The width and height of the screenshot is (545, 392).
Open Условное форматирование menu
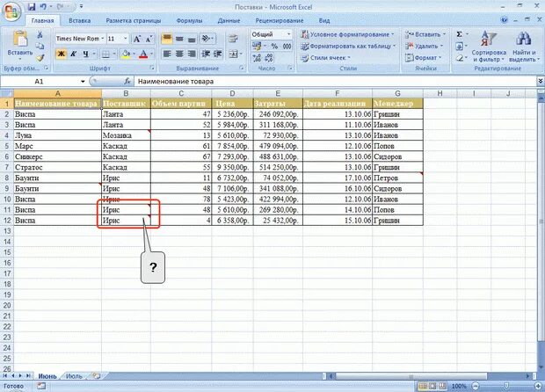tap(348, 34)
